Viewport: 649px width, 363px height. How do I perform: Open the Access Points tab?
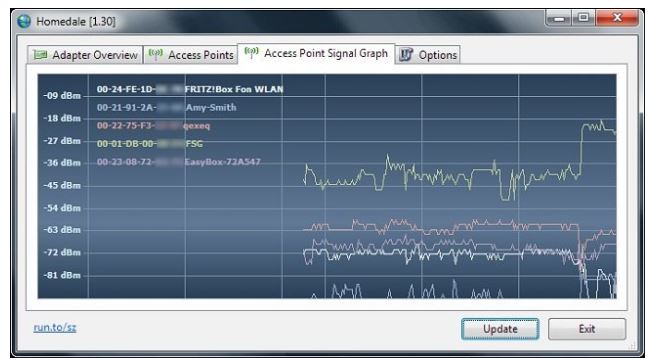(x=191, y=55)
